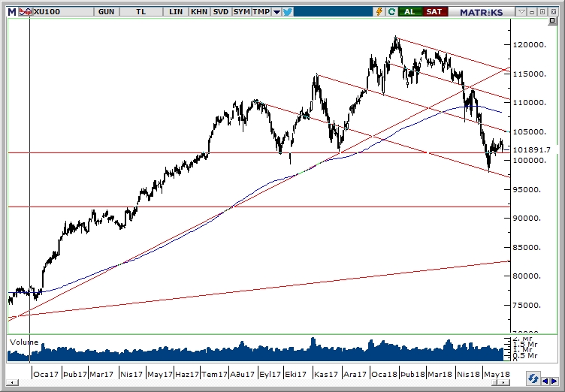This screenshot has width=565, height=392.
Task: Maximize the chart window
Action: (542, 12)
